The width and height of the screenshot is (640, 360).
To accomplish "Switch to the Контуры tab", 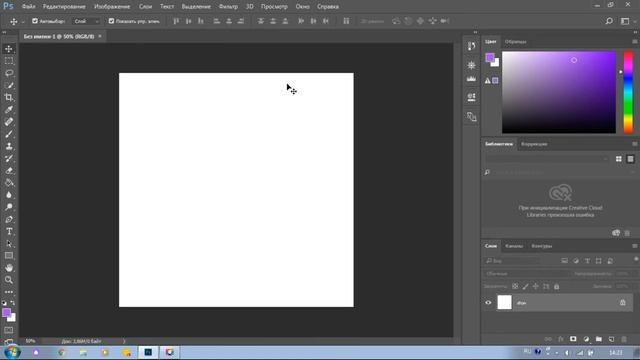I will pos(542,246).
